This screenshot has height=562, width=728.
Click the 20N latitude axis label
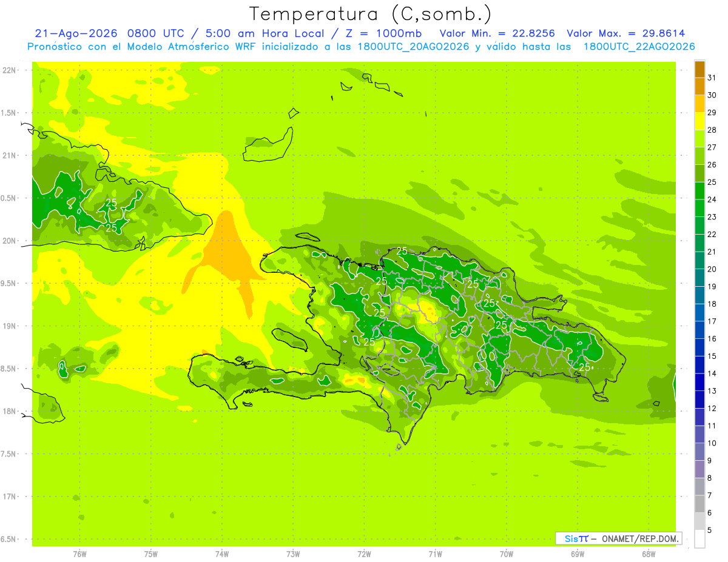(10, 241)
